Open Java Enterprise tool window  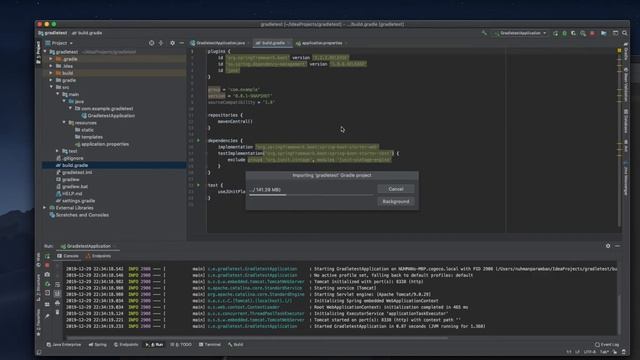tap(64, 344)
